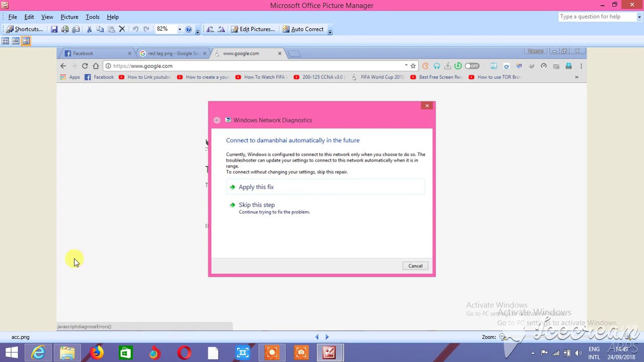
Task: Click the file name acc.png in status bar
Action: coord(21,337)
